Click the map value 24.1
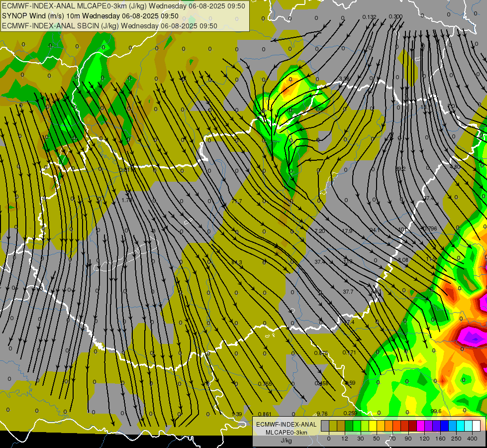The image size is (487, 448). (x=375, y=230)
